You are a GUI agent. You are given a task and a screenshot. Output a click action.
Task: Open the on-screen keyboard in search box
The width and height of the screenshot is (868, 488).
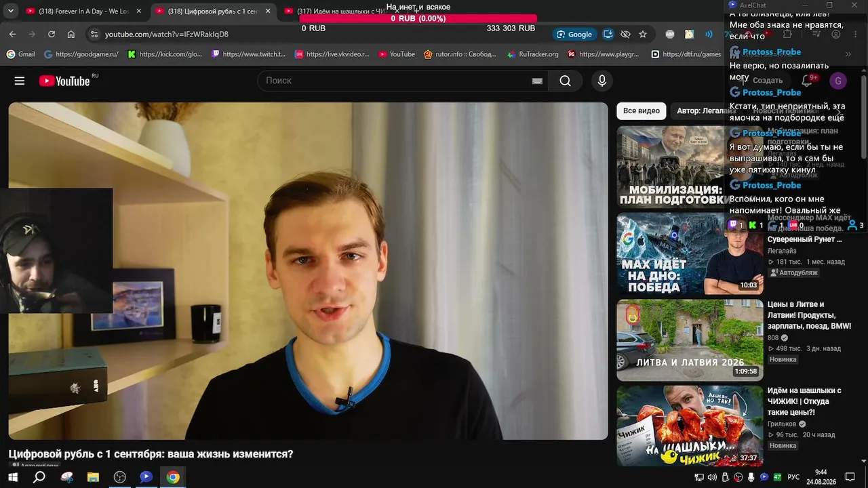click(537, 81)
